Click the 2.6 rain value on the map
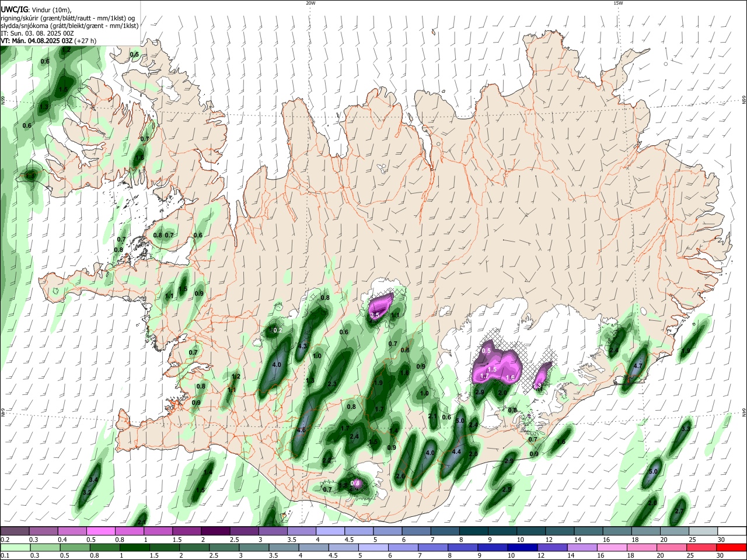This screenshot has height=560, width=747. 400,477
